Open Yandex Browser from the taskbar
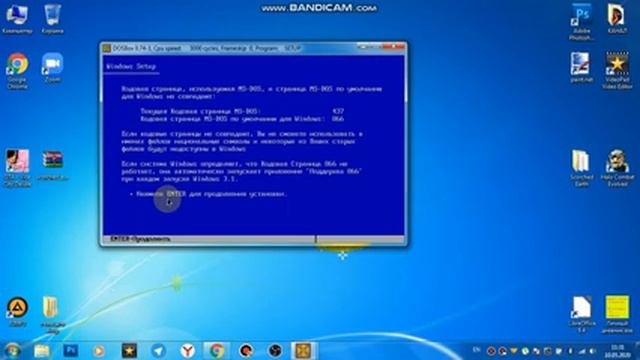Image resolution: width=640 pixels, height=360 pixels. point(187,351)
